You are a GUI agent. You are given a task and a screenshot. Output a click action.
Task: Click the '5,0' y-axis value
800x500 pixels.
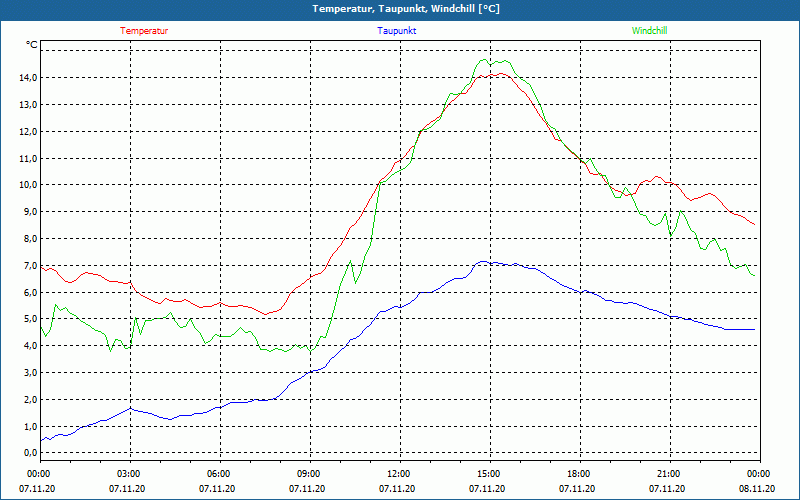pos(30,319)
